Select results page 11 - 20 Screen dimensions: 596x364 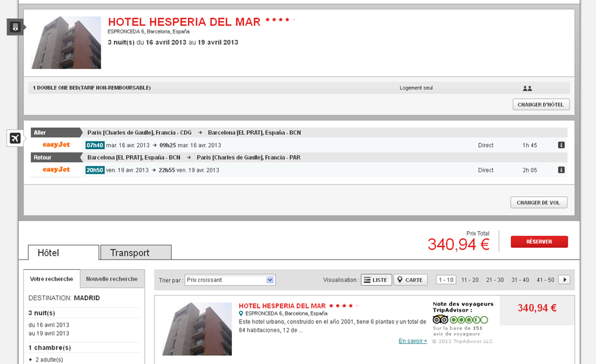pyautogui.click(x=470, y=280)
